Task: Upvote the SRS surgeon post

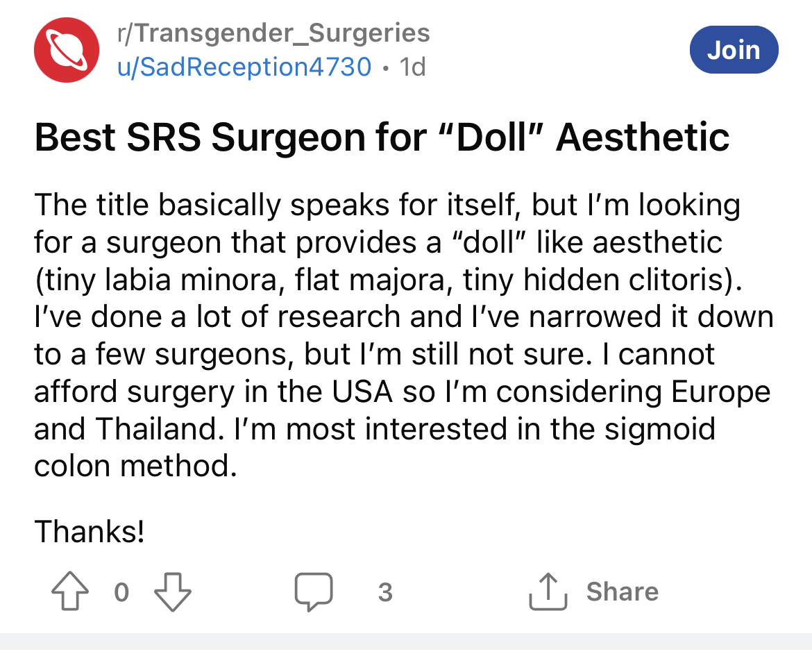Action: 70,591
